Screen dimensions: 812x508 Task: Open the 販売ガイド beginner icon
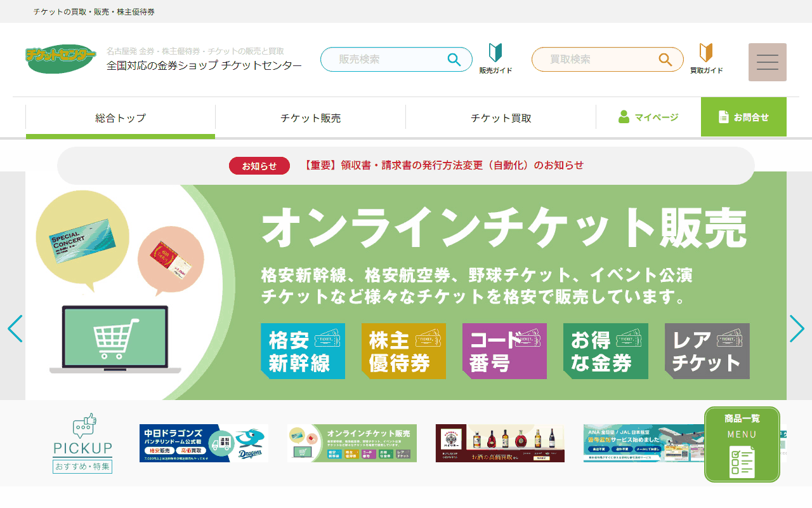click(495, 59)
